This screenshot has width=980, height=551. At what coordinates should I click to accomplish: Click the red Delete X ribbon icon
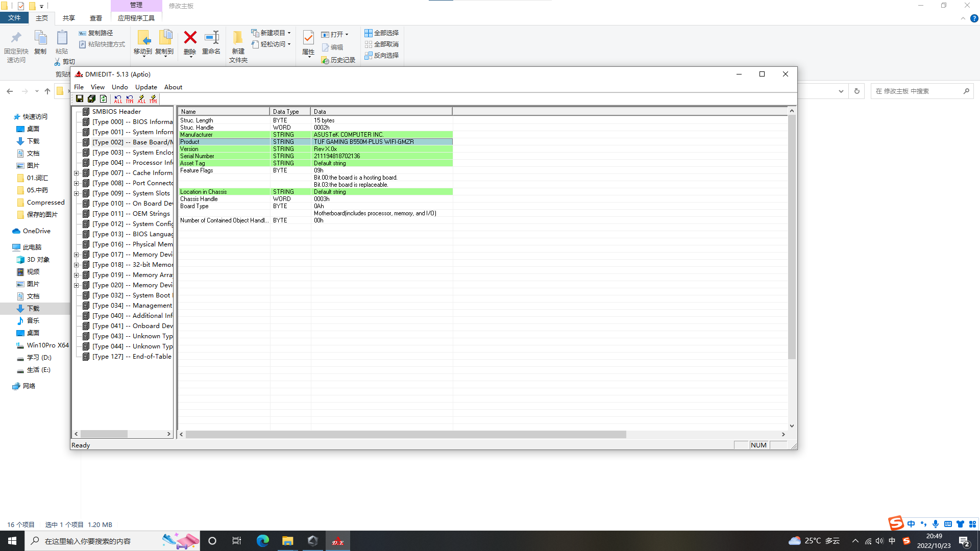coord(190,38)
